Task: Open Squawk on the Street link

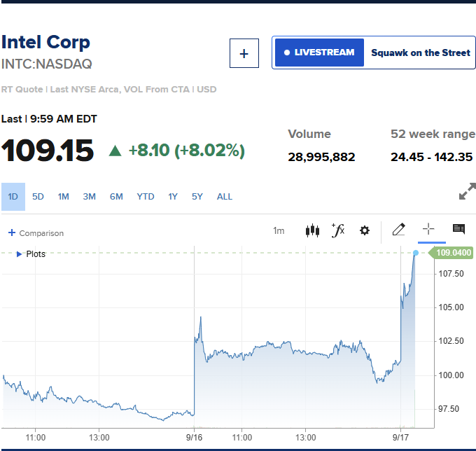Action: [x=421, y=53]
